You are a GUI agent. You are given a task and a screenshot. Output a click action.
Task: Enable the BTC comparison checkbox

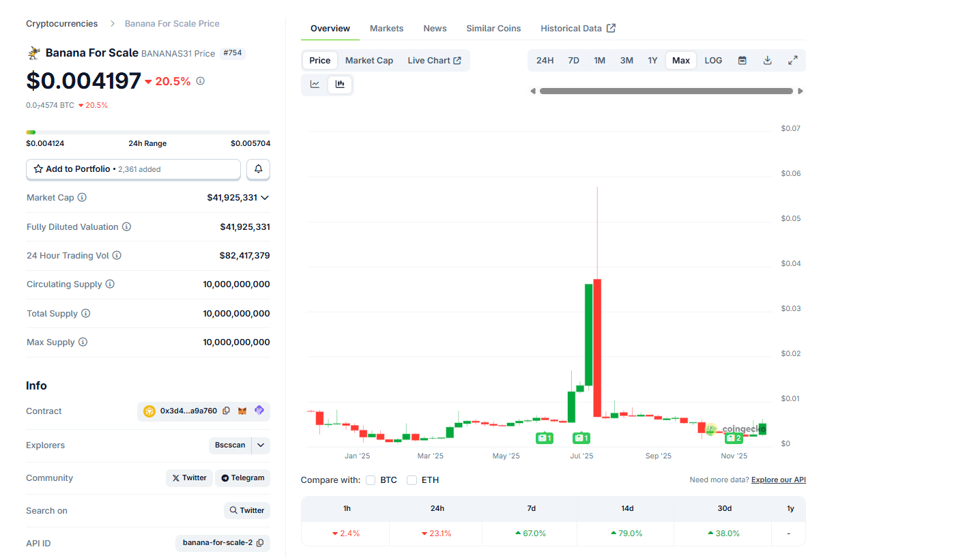tap(371, 480)
